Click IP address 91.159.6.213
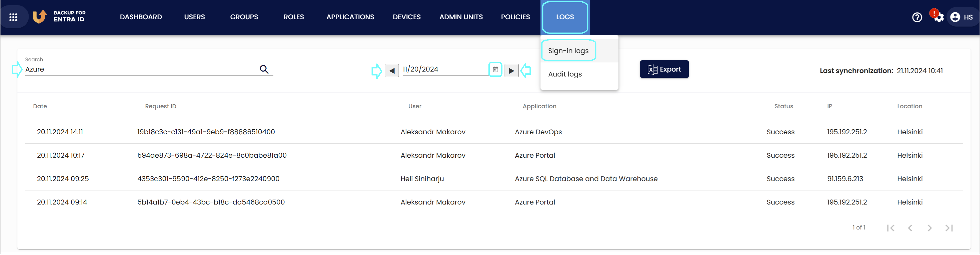The height and width of the screenshot is (255, 980). point(845,179)
